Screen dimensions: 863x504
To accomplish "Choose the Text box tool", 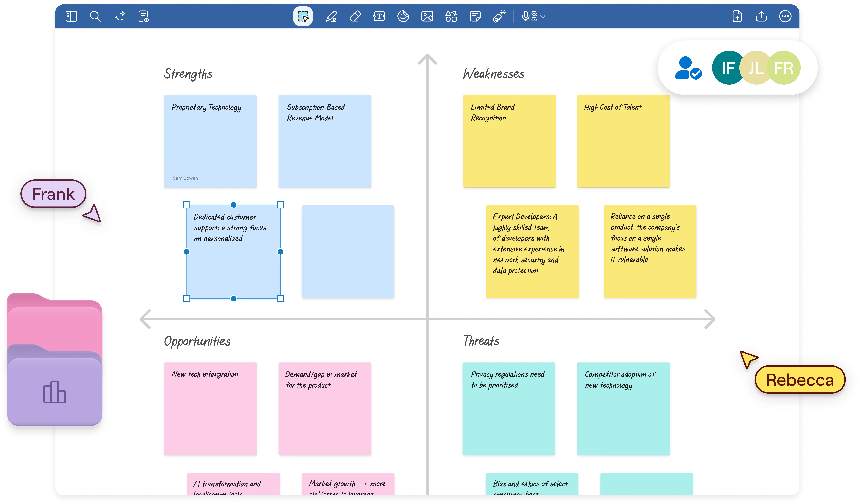I will [379, 16].
